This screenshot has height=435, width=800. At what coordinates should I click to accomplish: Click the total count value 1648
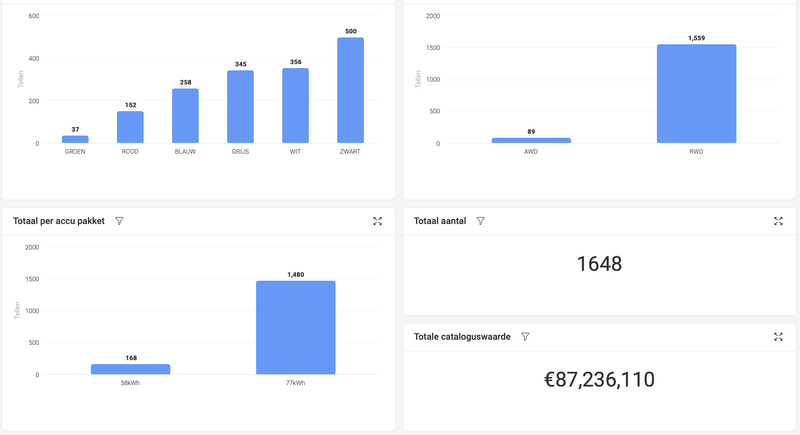[x=599, y=264]
